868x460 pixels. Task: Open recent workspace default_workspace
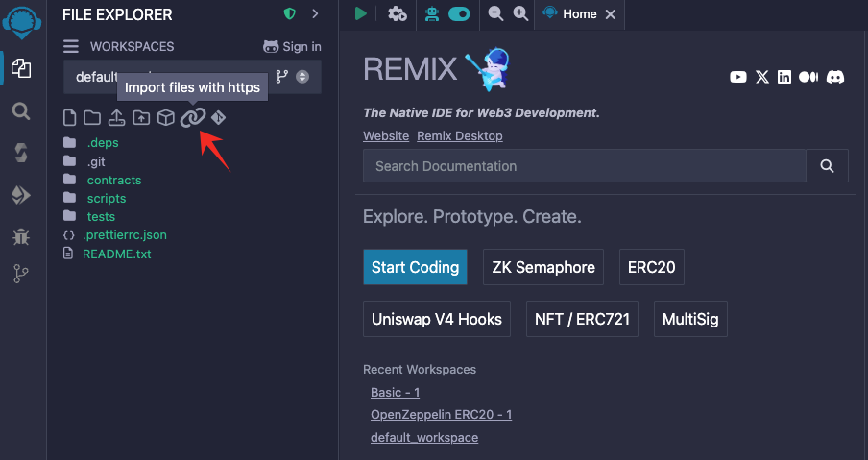[x=424, y=437]
